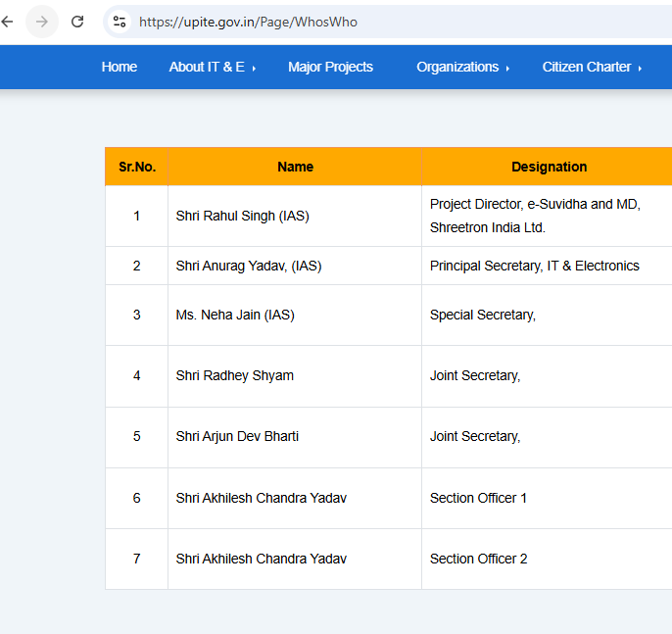Screen dimensions: 672x634
Task: Select Shri Akhilesh Chandra Yadav in row 7
Action: point(261,559)
